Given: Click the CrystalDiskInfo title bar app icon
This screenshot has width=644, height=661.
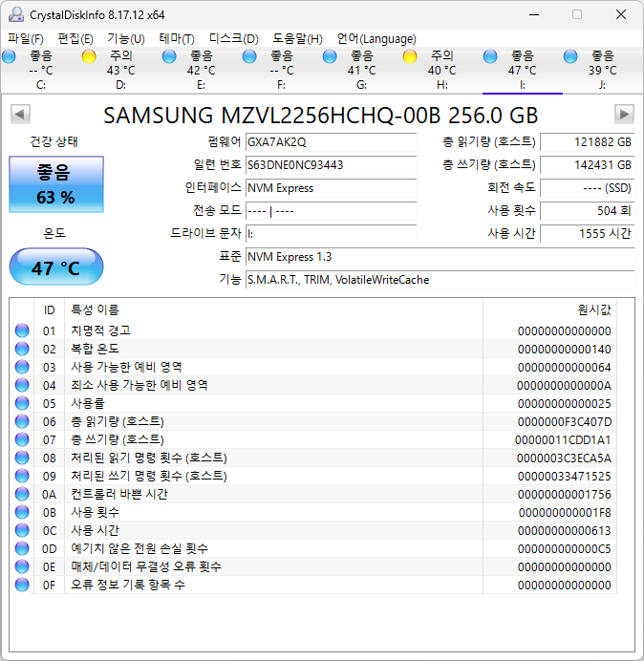Looking at the screenshot, I should tap(16, 14).
